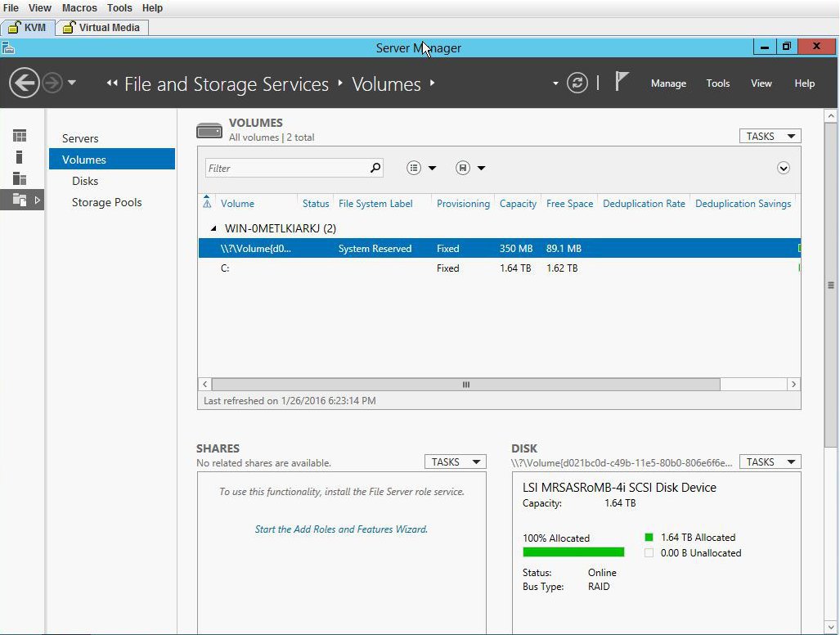Select the System Reserved volume row

[499, 248]
